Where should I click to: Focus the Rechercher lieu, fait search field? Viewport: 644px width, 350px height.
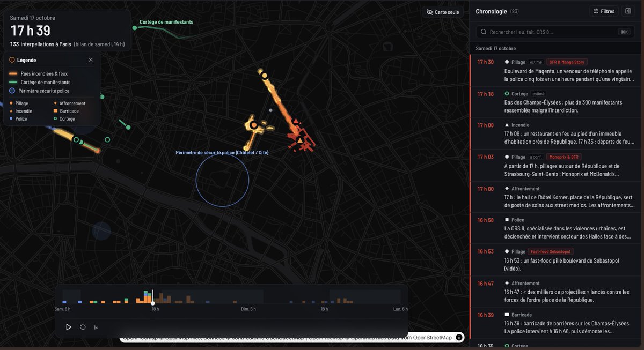pos(555,32)
